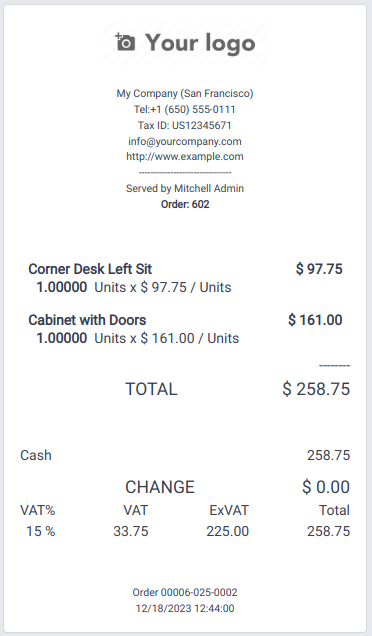
Task: Click the CHANGE label
Action: tap(160, 487)
